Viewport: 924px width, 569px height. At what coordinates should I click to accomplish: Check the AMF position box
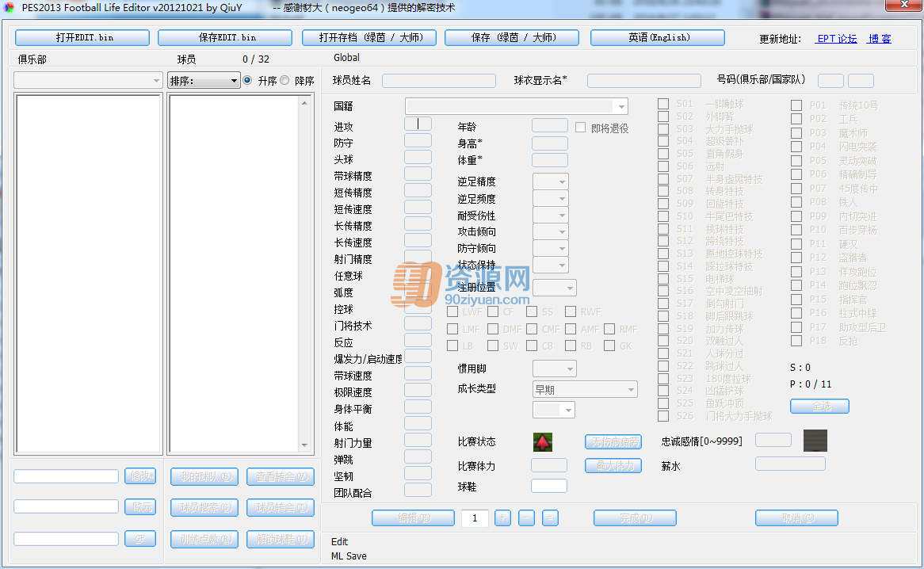[x=571, y=329]
